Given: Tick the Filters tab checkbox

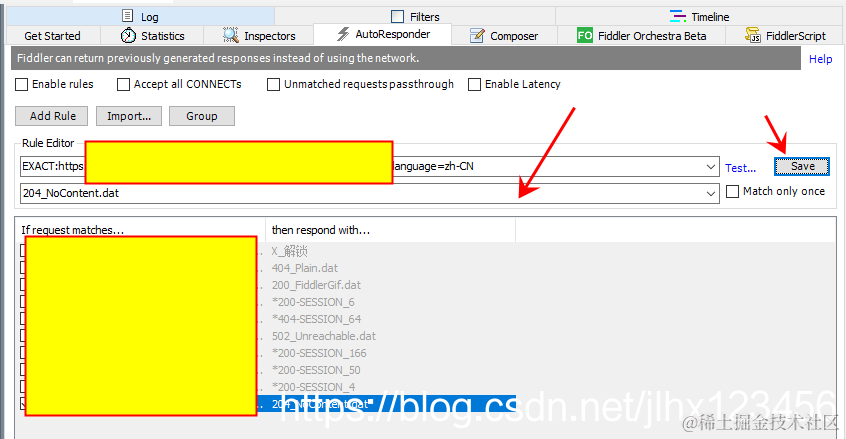Looking at the screenshot, I should pyautogui.click(x=397, y=17).
